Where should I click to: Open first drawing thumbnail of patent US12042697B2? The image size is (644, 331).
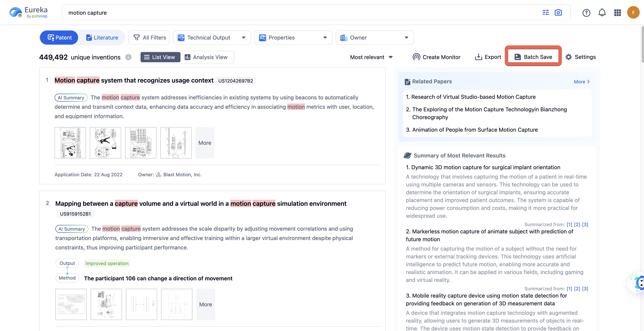70,143
